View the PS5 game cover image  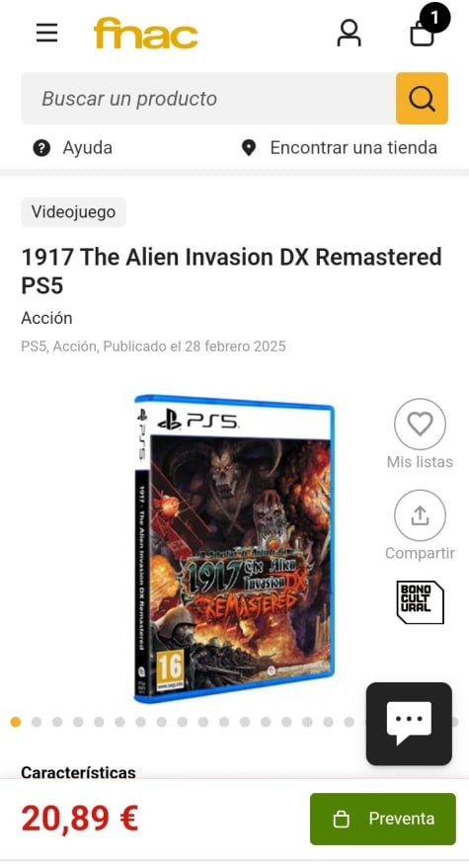[x=234, y=549]
